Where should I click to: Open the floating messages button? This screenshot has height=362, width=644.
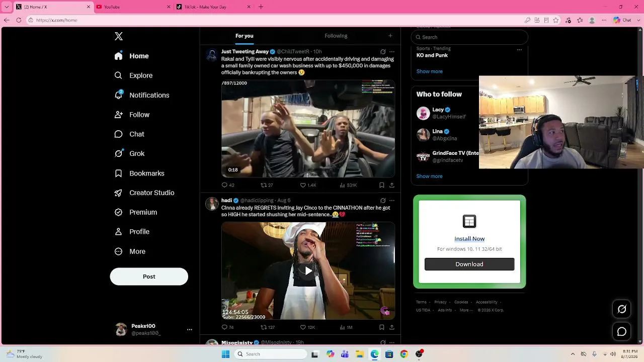coord(622,332)
